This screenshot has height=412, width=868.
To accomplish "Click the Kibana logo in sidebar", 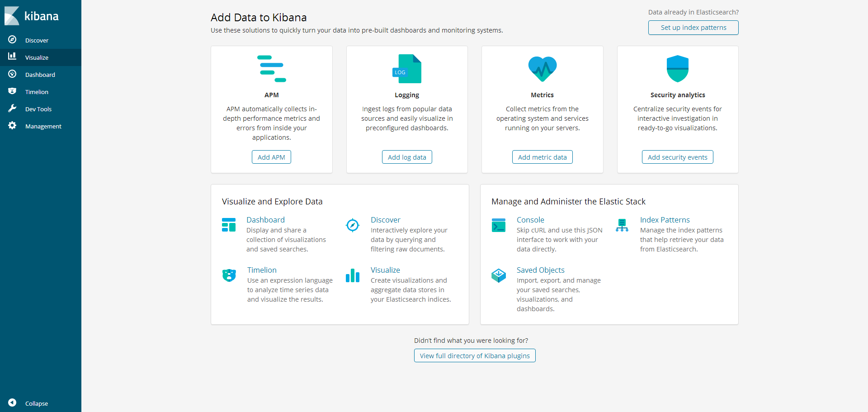I will [x=32, y=16].
